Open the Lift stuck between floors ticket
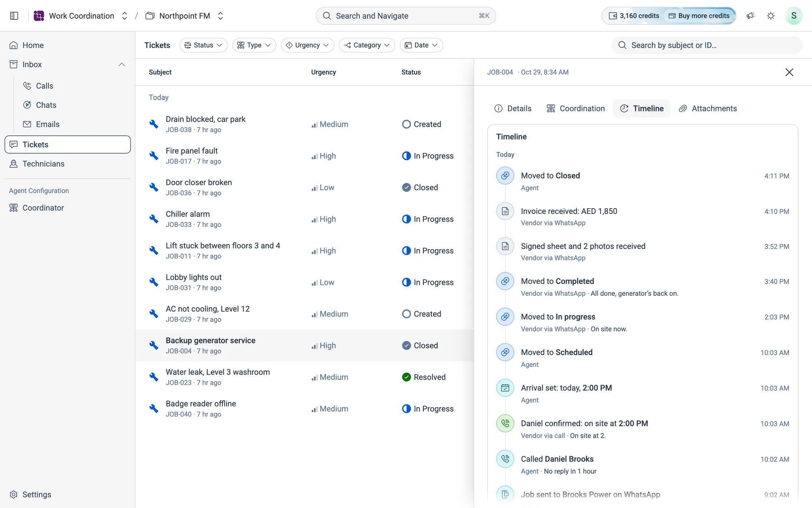Image resolution: width=812 pixels, height=508 pixels. (304, 251)
